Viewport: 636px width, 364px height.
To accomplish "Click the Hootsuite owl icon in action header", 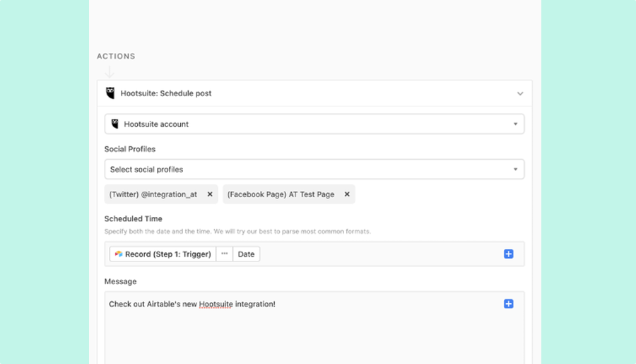I will 110,93.
